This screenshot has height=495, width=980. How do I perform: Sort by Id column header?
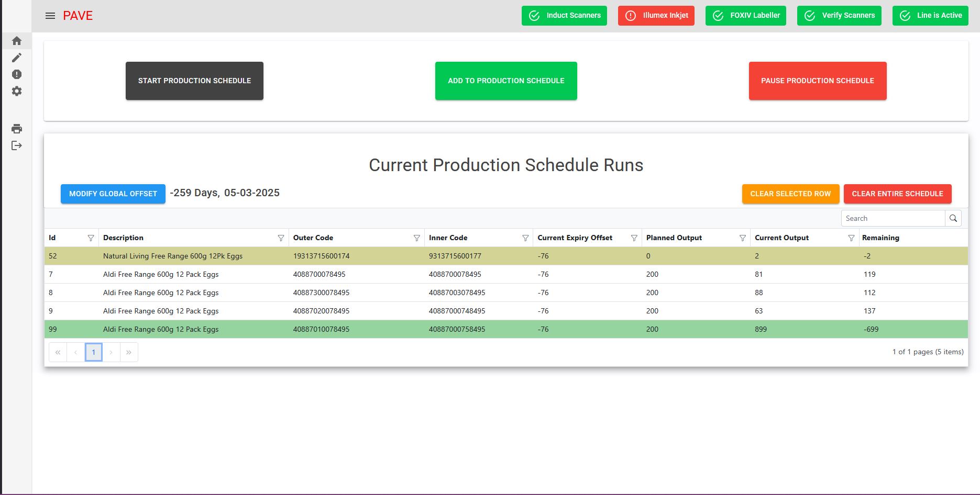click(52, 238)
